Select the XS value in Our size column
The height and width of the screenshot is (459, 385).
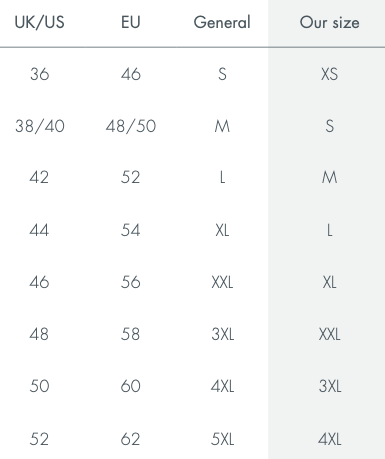point(329,74)
